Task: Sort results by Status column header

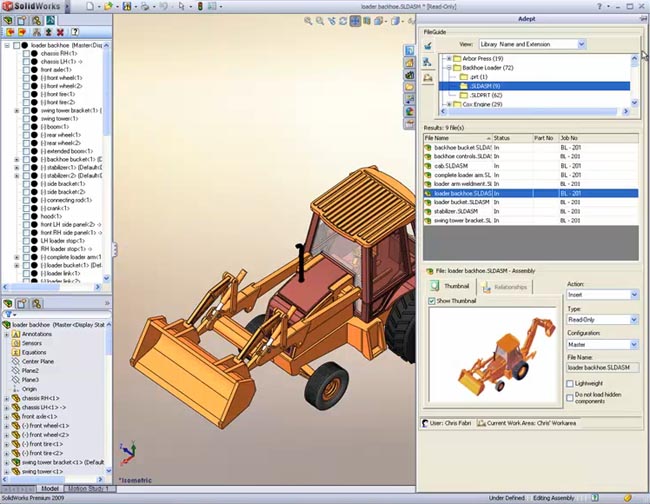Action: pyautogui.click(x=512, y=138)
